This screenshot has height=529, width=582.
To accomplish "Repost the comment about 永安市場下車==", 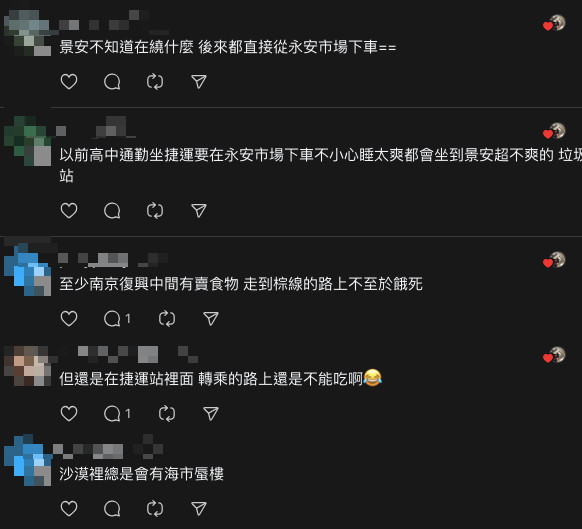I will coord(155,82).
